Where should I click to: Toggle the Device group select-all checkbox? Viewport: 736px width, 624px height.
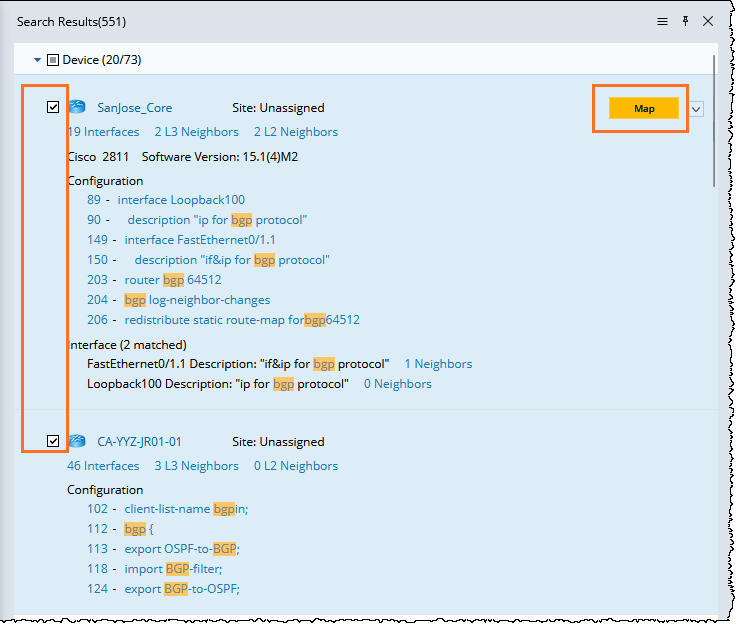click(53, 60)
